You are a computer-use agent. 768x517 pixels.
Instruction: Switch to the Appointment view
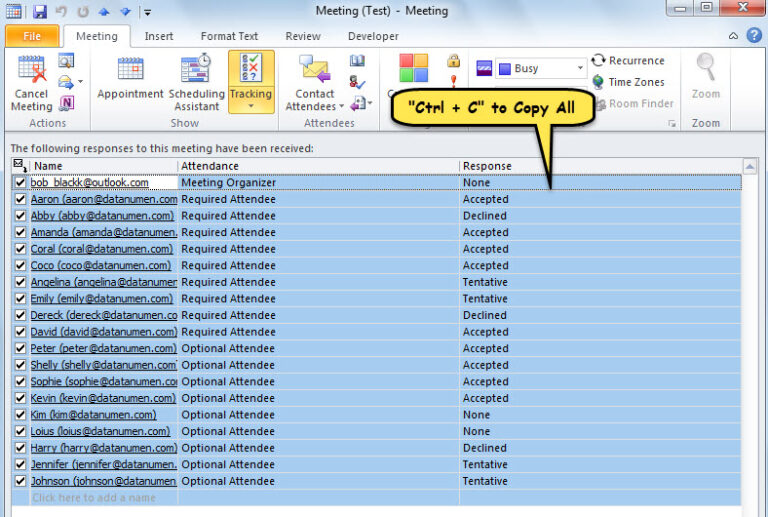(x=130, y=77)
